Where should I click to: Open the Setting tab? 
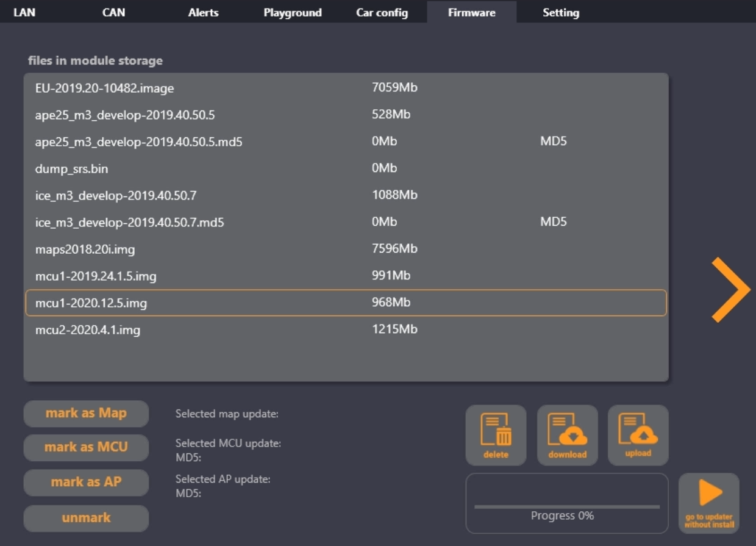[561, 12]
